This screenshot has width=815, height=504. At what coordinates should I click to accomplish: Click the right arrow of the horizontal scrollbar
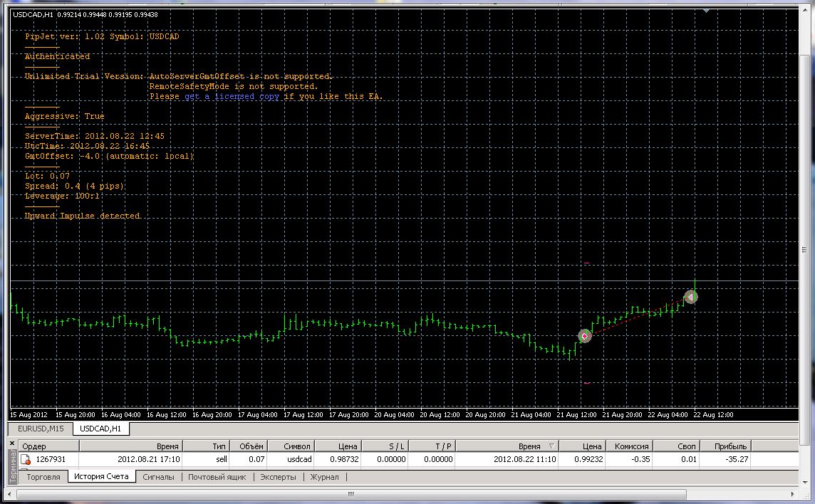pyautogui.click(x=793, y=494)
